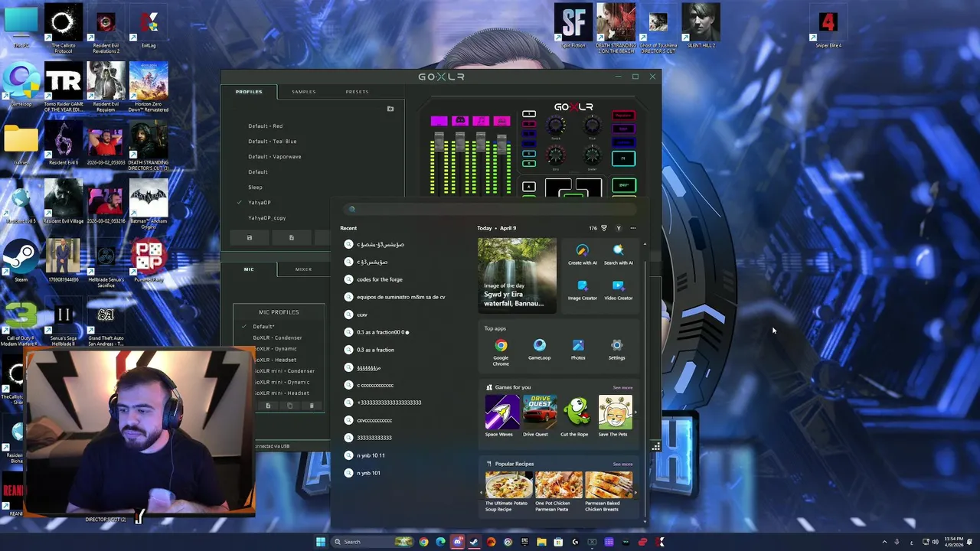Open Create with AI in search panel

pos(582,255)
